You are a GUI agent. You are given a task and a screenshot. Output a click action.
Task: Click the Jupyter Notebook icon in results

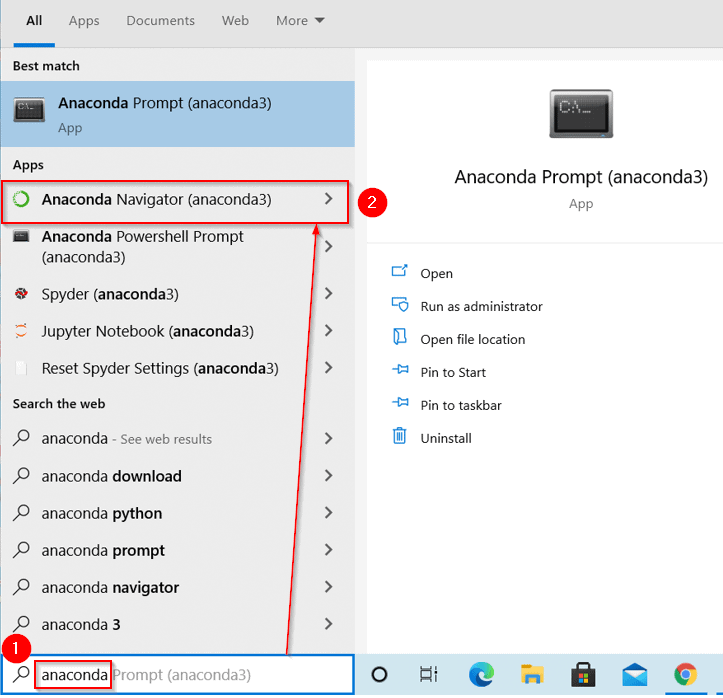click(x=21, y=331)
